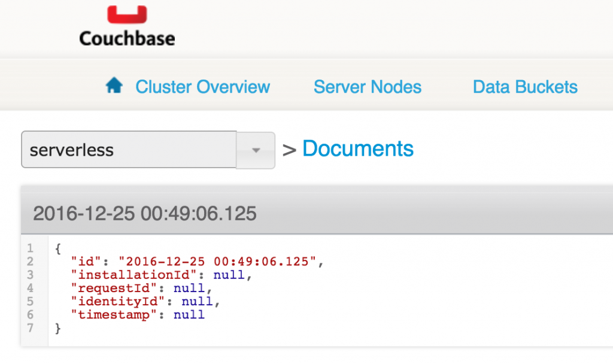Click the "requestId" key in the JSON
Viewport: 613px width, 364px height.
pyautogui.click(x=113, y=288)
